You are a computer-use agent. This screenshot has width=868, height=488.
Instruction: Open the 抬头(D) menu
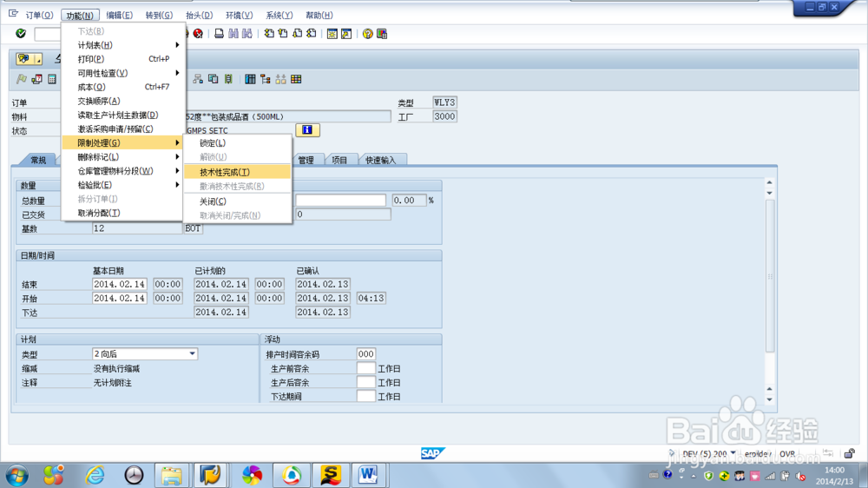pos(199,15)
